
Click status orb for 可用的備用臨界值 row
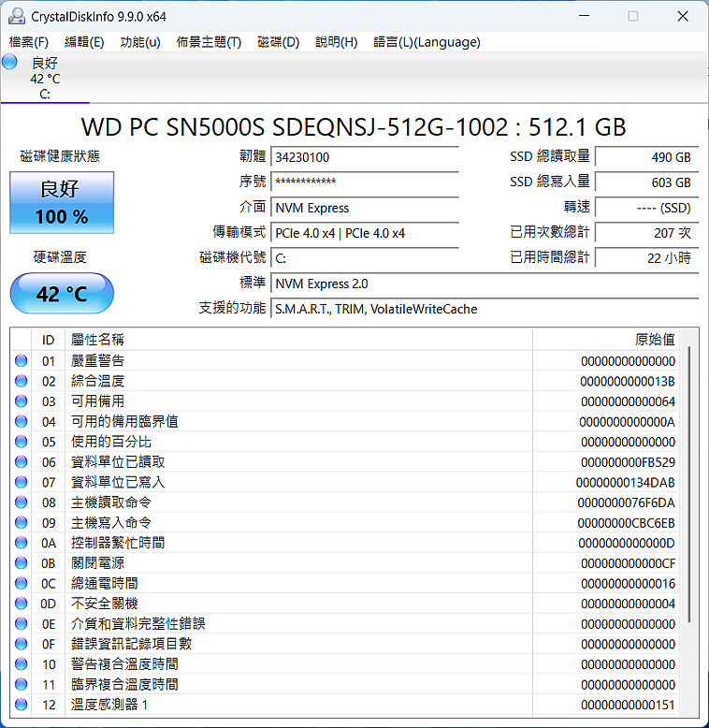tap(21, 422)
